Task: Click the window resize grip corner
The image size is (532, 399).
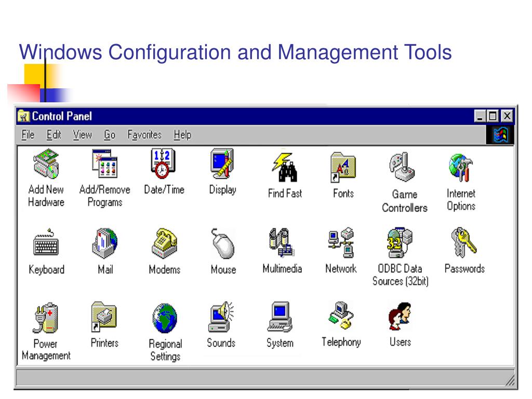Action: (509, 380)
